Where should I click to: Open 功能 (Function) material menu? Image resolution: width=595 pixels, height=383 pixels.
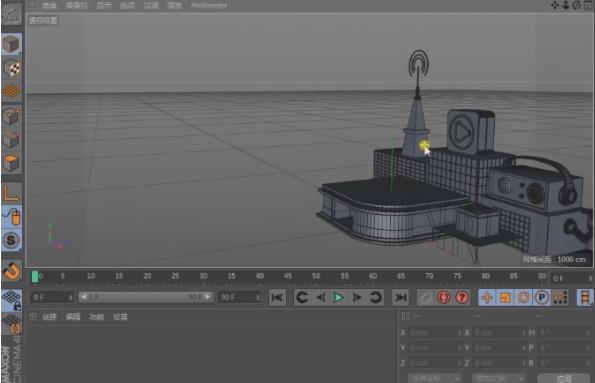96,317
